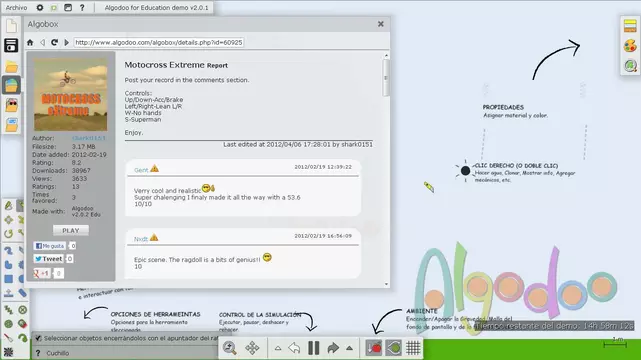This screenshot has width=641, height=360.
Task: Open the help question mark menu
Action: tap(82, 7)
